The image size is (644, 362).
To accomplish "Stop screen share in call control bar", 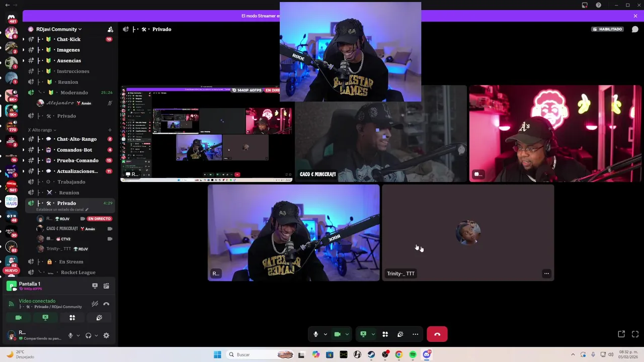I will pos(363,334).
